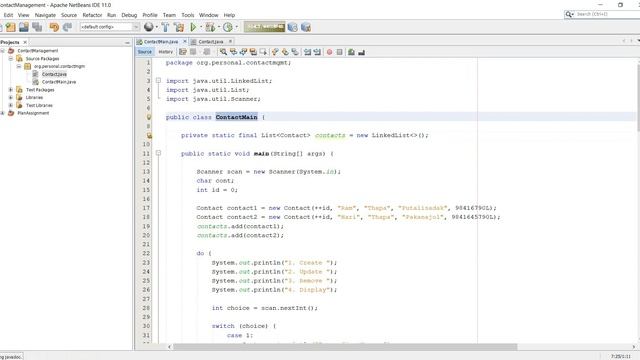This screenshot has width=640, height=360.
Task: Open the Tools menu
Action: click(188, 15)
